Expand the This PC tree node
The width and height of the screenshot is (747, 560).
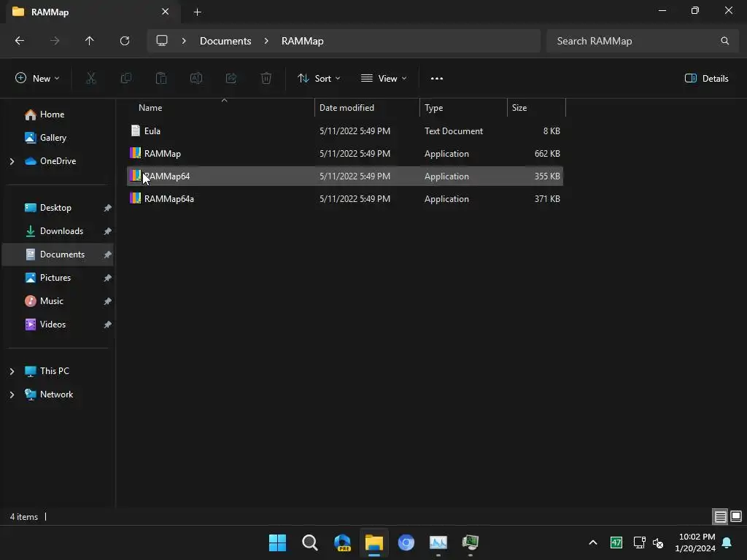click(12, 371)
